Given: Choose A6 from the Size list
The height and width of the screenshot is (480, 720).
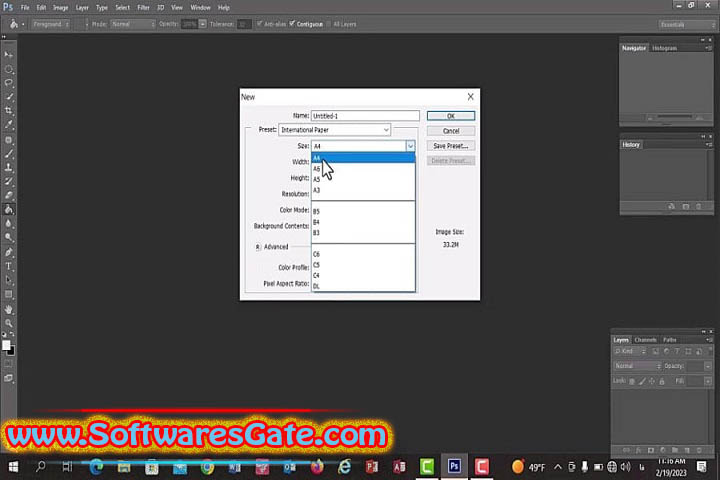Looking at the screenshot, I should (363, 169).
